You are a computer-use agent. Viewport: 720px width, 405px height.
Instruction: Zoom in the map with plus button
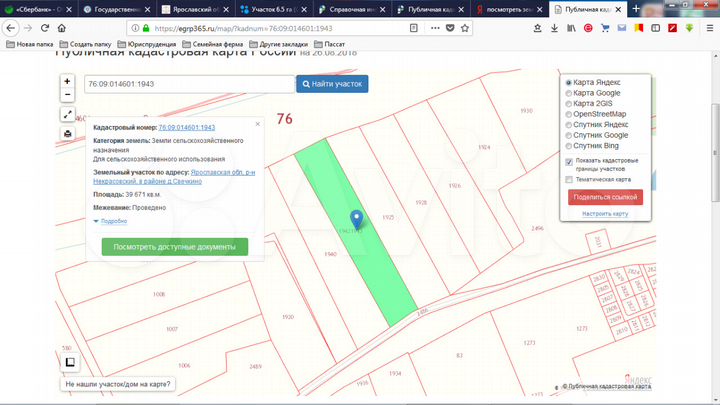tap(67, 81)
